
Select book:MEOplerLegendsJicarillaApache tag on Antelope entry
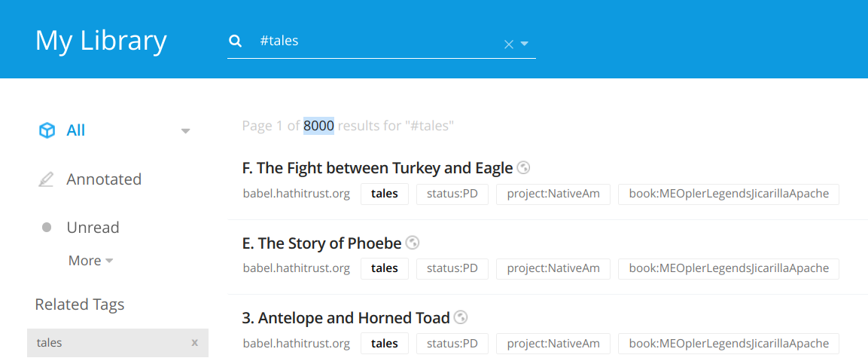(x=729, y=343)
